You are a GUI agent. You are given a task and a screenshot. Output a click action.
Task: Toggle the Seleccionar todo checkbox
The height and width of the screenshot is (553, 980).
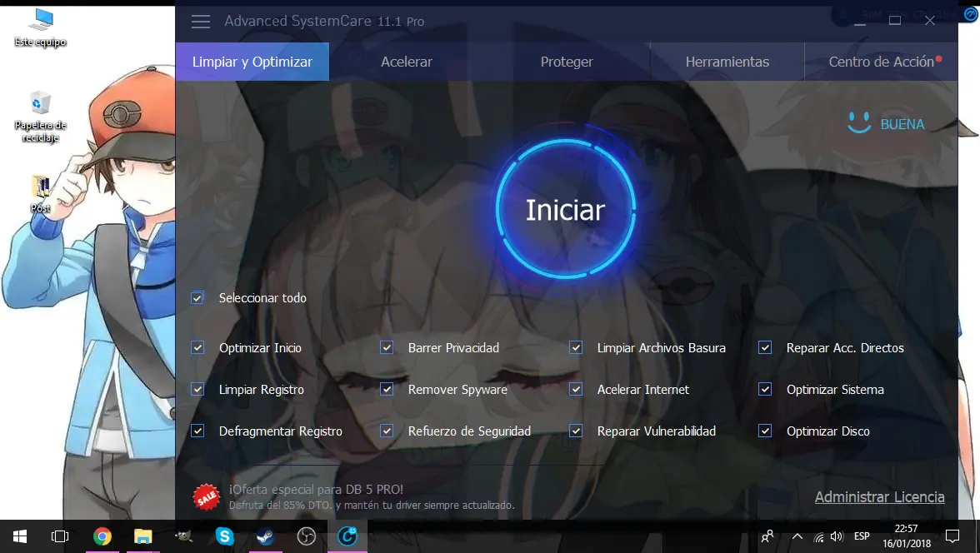pyautogui.click(x=197, y=298)
